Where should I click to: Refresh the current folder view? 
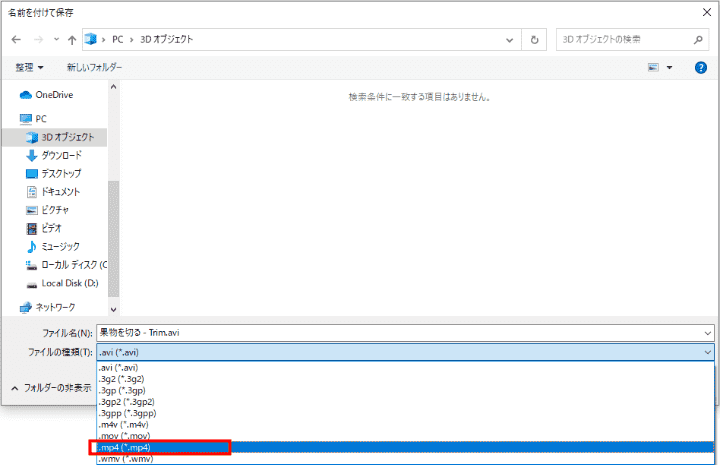click(x=534, y=40)
